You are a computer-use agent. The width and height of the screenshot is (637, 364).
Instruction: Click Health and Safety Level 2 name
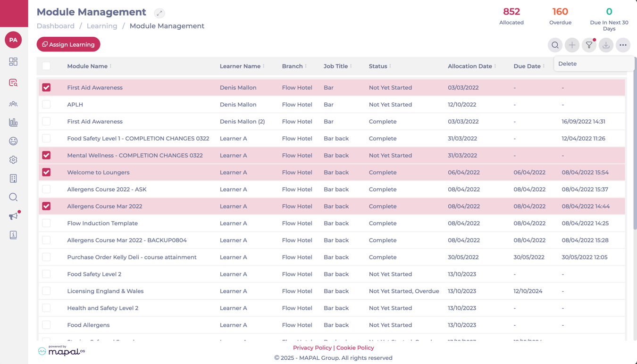[x=103, y=308]
